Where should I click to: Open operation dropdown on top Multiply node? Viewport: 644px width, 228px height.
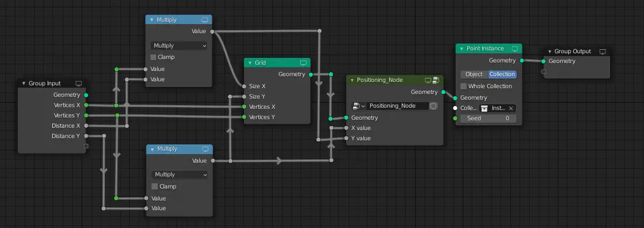pyautogui.click(x=179, y=45)
